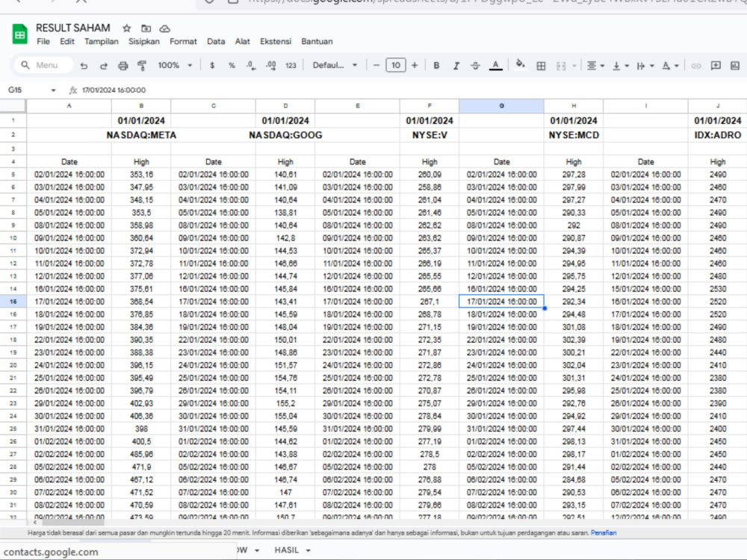Screen dimensions: 747x560
Task: Print the spreadsheet with printer icon
Action: pos(123,66)
